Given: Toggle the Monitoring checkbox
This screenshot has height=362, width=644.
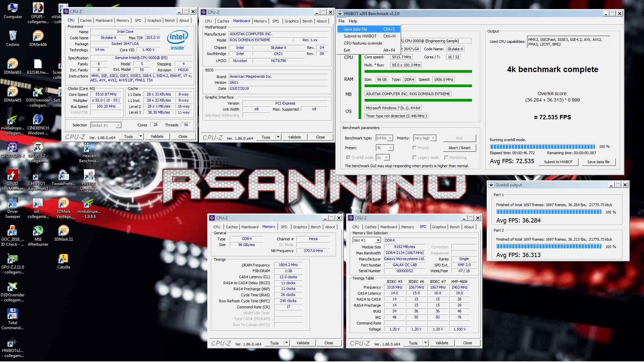Looking at the screenshot, I should (x=446, y=158).
